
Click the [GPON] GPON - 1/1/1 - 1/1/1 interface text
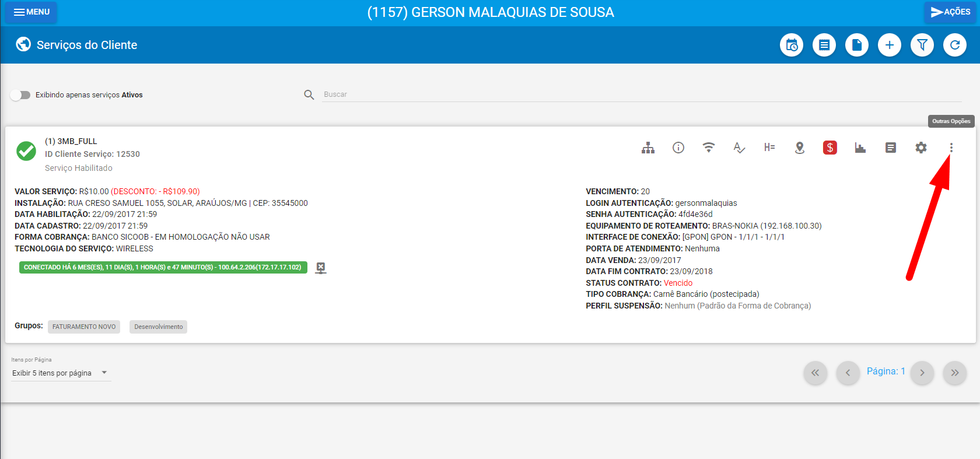pos(733,237)
